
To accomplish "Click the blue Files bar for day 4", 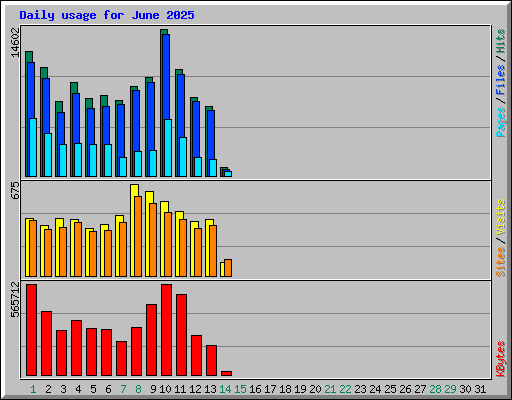I will 76,118.
